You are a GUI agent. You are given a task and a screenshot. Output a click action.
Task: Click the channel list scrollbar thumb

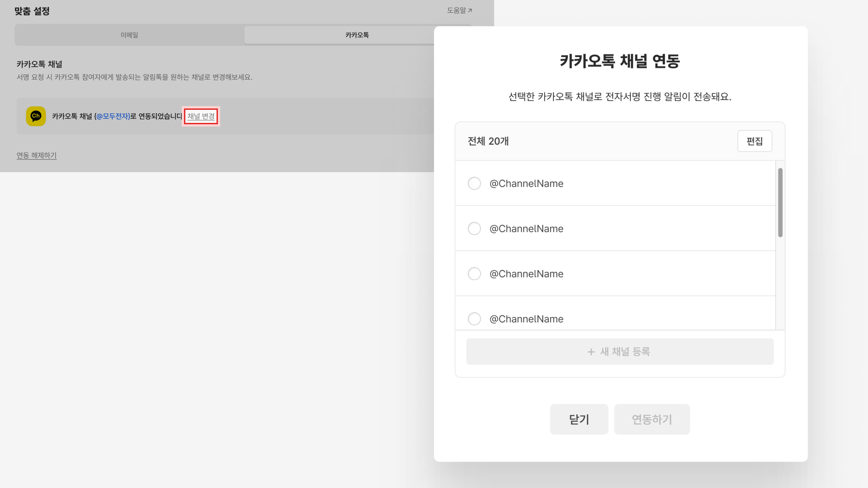[780, 203]
